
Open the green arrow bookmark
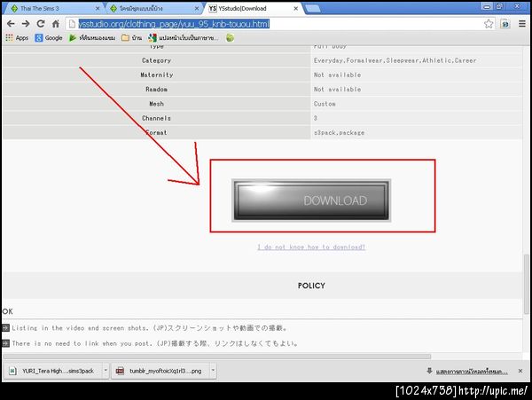click(92, 37)
